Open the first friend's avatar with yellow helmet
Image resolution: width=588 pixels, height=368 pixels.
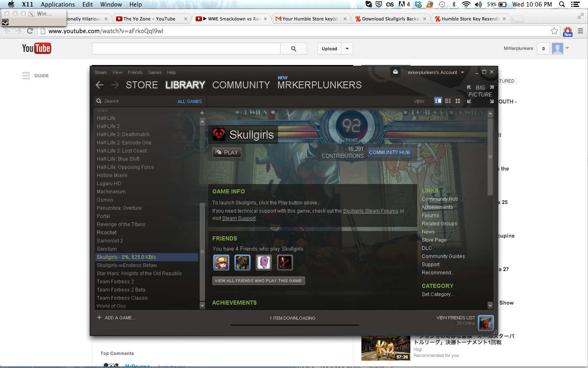point(221,263)
